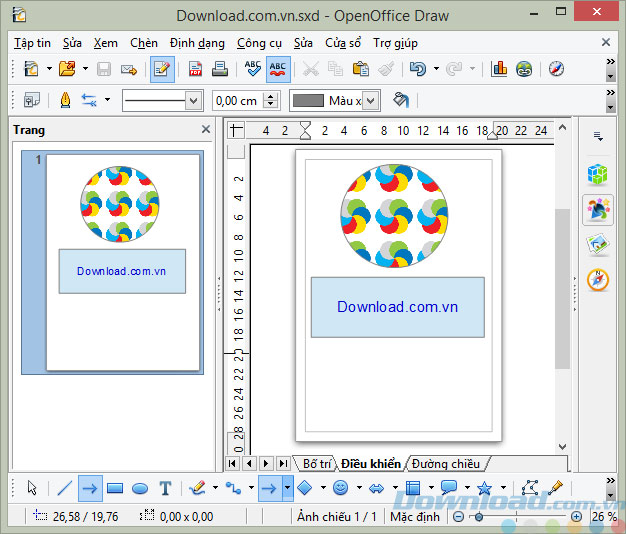Open the Chèn menu

144,43
